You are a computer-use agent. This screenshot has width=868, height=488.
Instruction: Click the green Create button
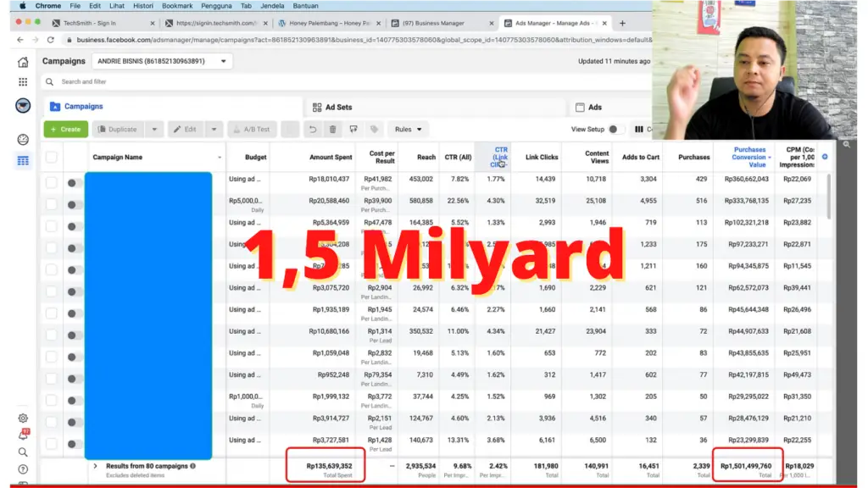click(x=64, y=130)
